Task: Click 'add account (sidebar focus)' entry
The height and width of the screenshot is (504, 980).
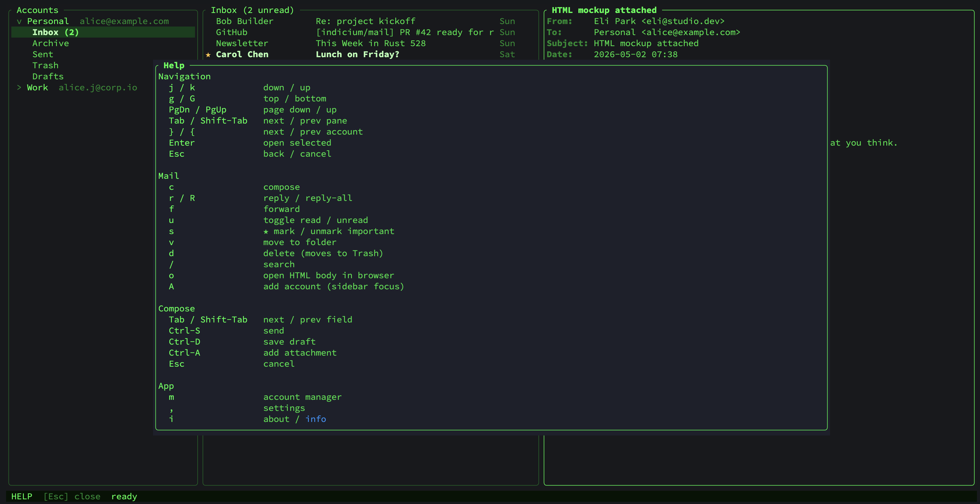Action: click(x=334, y=287)
